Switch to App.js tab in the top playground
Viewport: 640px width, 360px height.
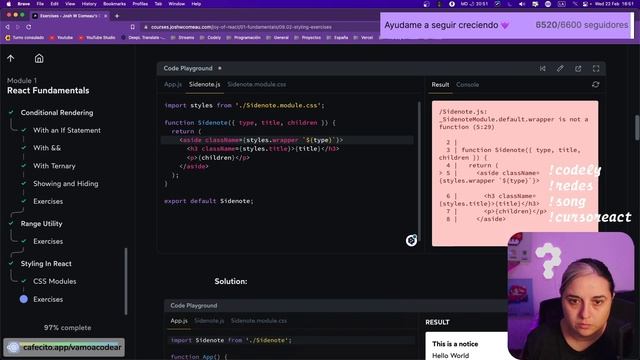pyautogui.click(x=173, y=84)
